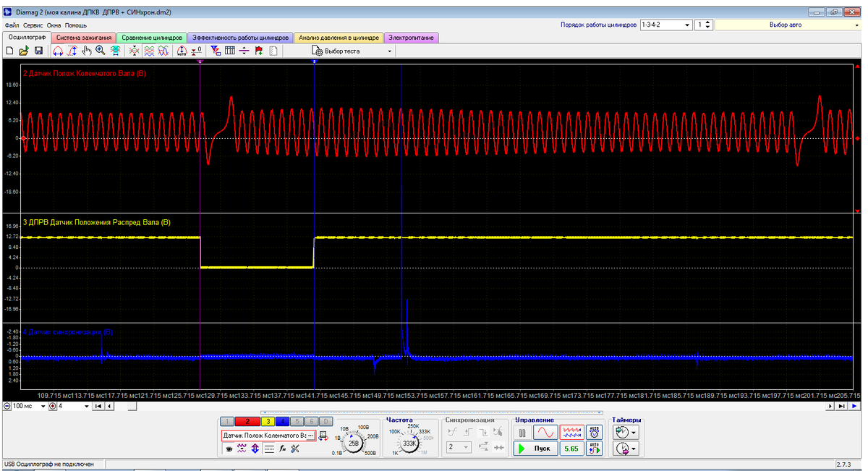868x471 pixels.
Task: Select the vertical stretch tool icon
Action: pyautogui.click(x=72, y=51)
